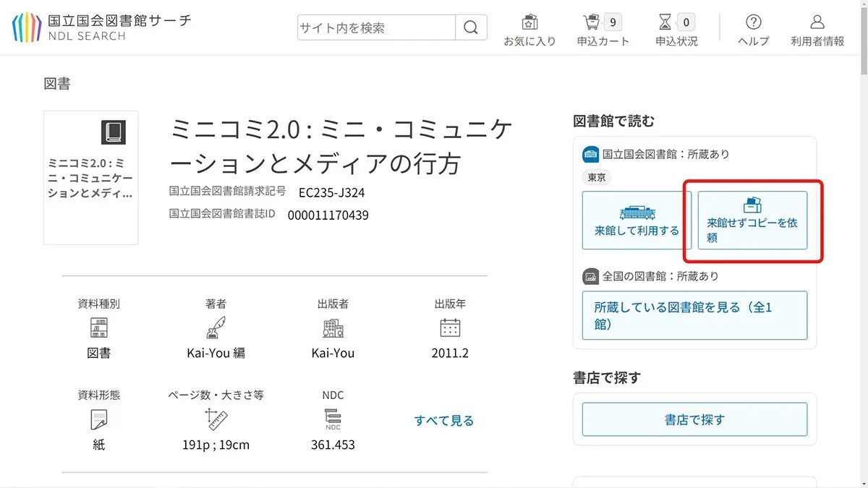Click the magnifying glass search icon
The height and width of the screenshot is (488, 868).
coord(471,28)
